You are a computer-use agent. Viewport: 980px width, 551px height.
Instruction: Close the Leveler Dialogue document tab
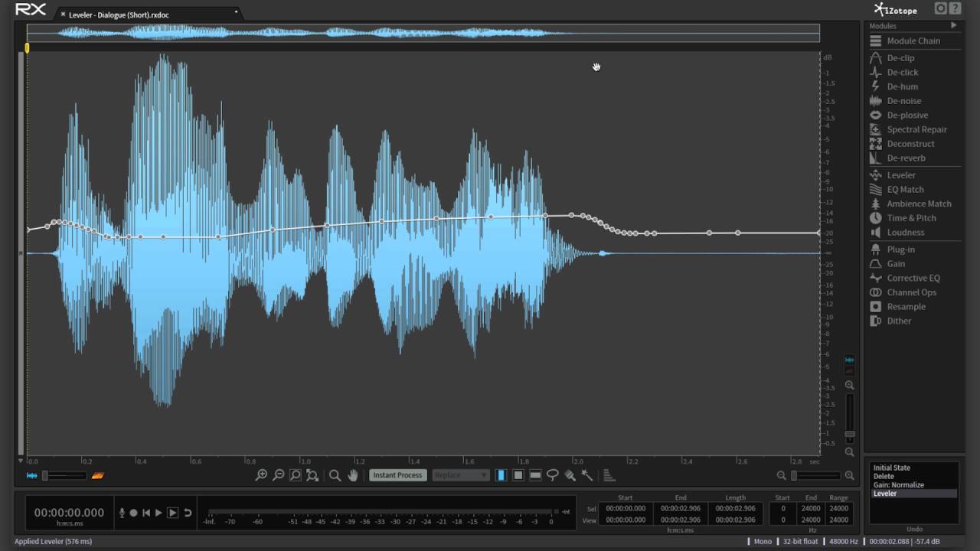click(63, 14)
